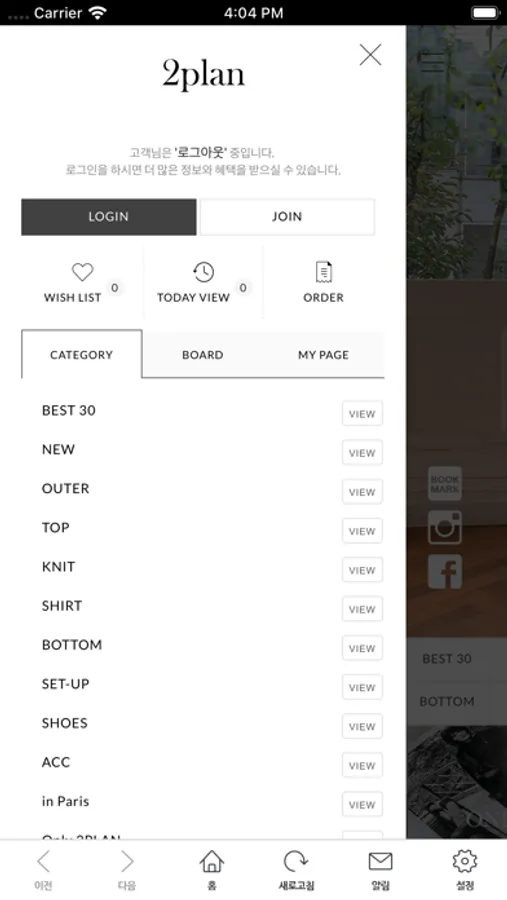This screenshot has width=507, height=900.
Task: Expand the BOTTOM category VIEW button
Action: tap(362, 648)
